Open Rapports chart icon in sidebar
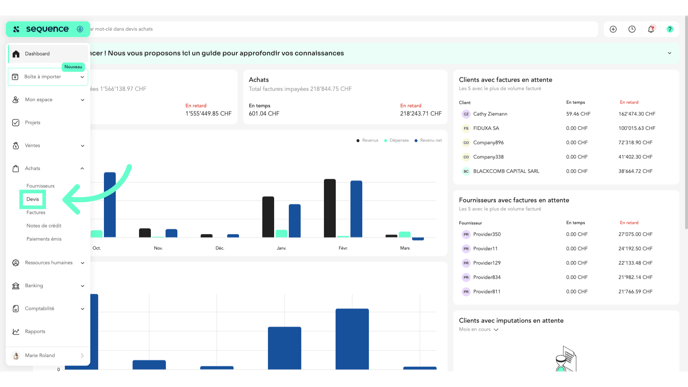Image resolution: width=688 pixels, height=387 pixels. (16, 332)
